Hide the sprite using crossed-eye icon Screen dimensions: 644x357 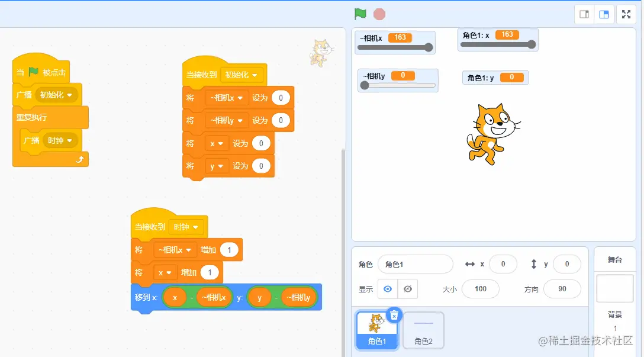407,289
